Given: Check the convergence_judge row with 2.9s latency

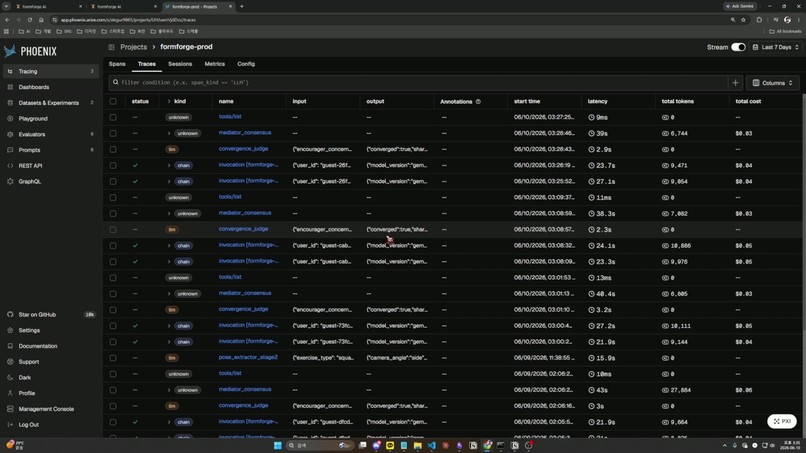Looking at the screenshot, I should click(x=113, y=150).
